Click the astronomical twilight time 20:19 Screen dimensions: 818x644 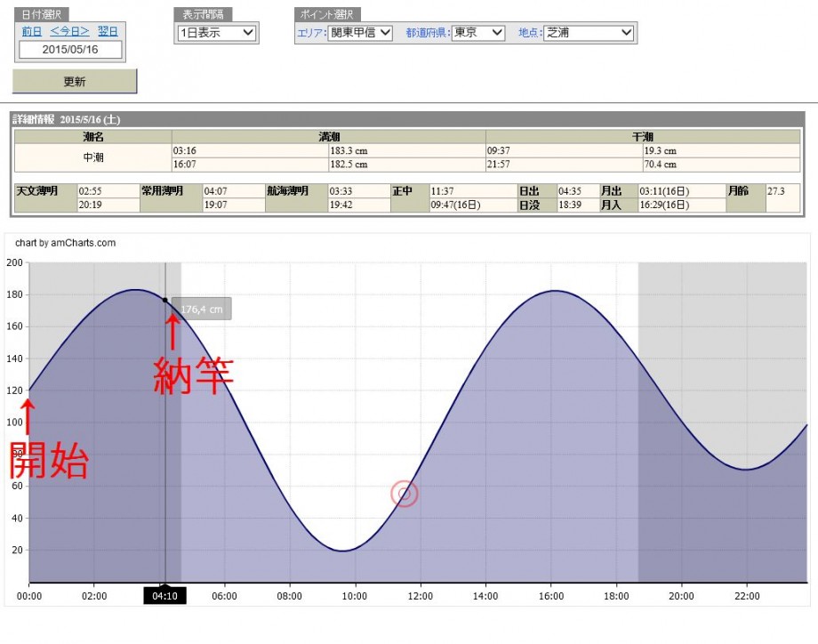click(x=90, y=205)
